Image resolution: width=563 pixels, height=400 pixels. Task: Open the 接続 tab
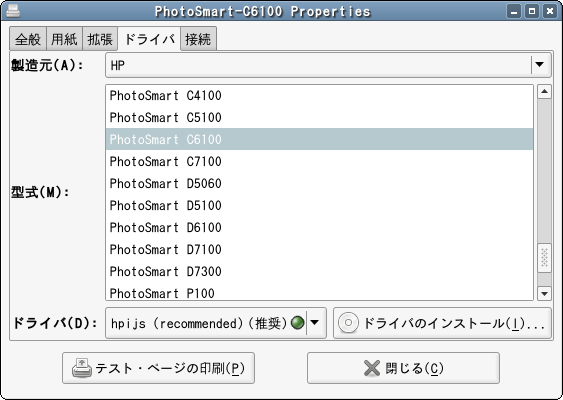(198, 39)
